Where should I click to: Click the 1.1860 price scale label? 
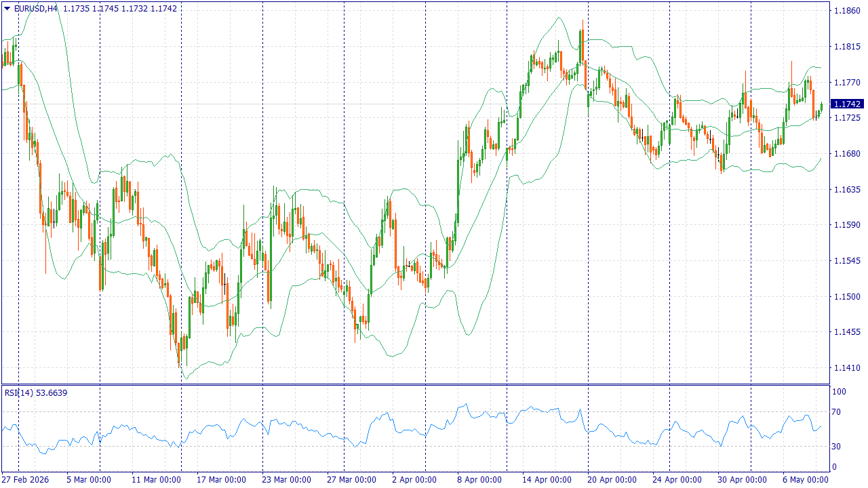(846, 11)
